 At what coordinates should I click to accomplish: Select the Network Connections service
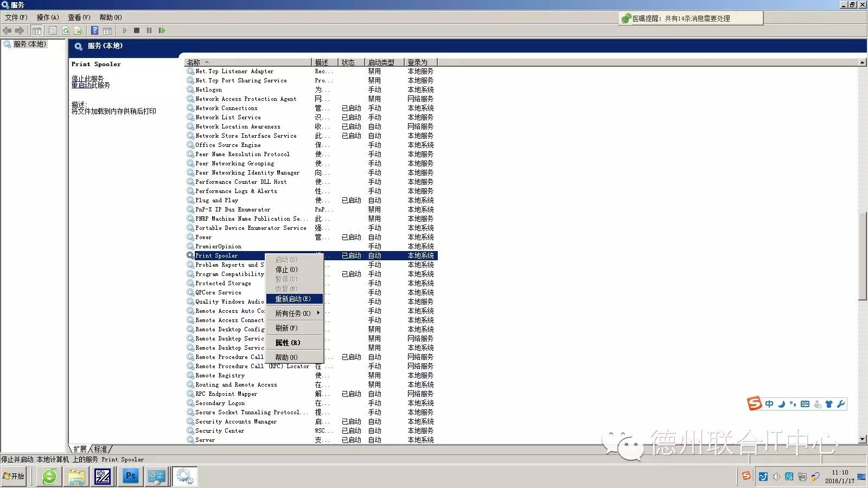(x=311, y=108)
